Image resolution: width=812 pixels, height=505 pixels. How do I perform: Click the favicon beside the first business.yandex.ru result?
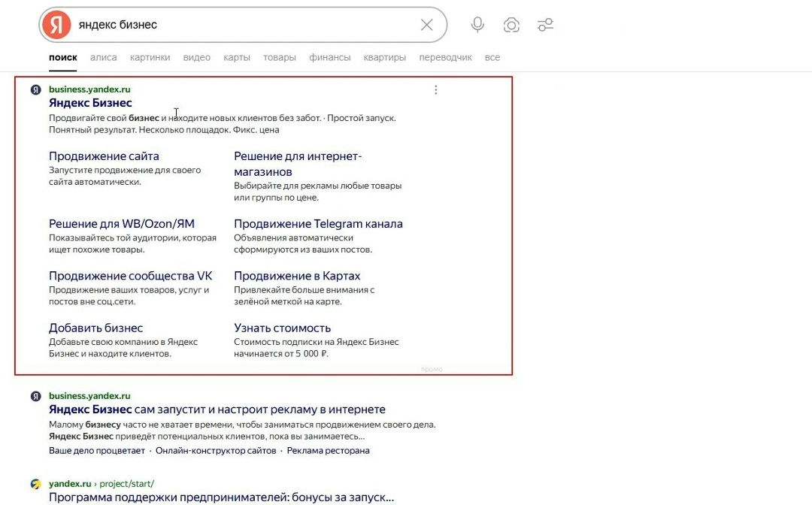coord(36,89)
